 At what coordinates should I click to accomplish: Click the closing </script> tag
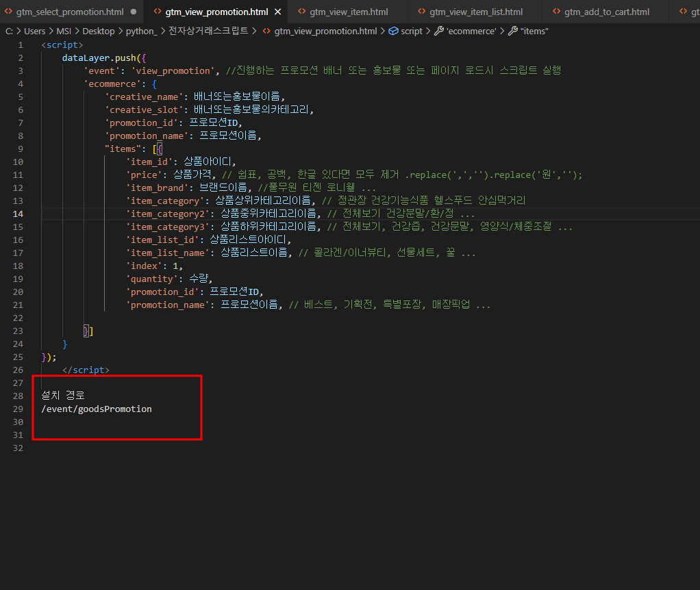[x=86, y=370]
